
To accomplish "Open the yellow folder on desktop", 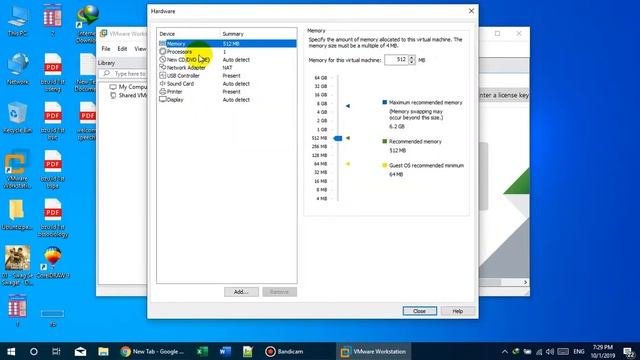I will coord(17,215).
